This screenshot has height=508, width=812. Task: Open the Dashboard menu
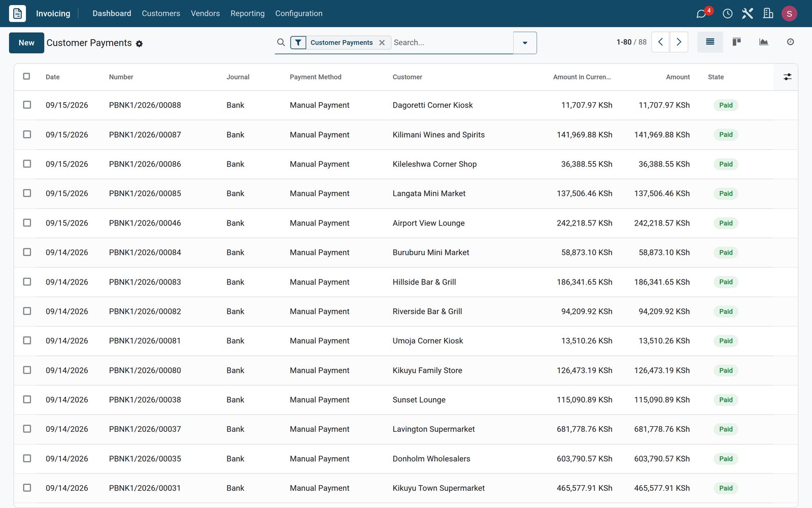[112, 14]
